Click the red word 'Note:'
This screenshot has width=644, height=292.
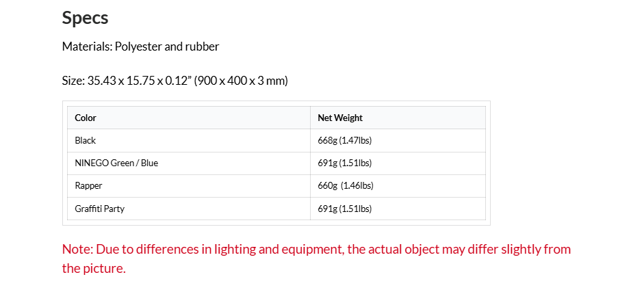tap(77, 249)
